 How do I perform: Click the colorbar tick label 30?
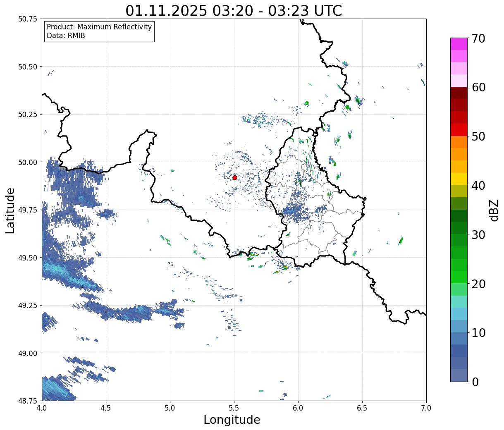click(478, 235)
